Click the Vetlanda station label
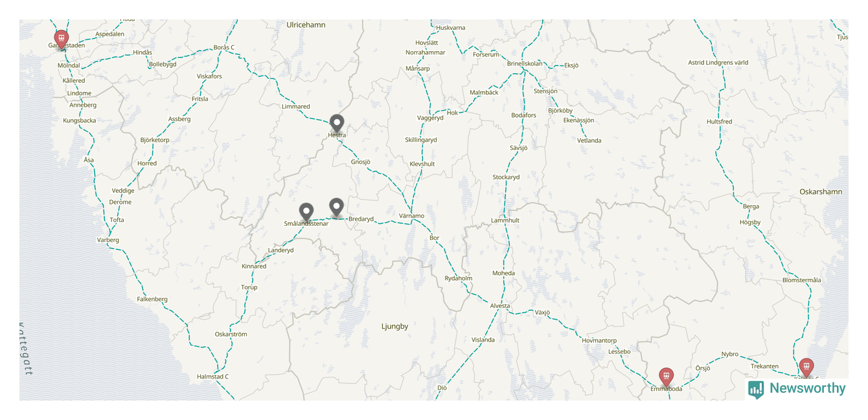 click(x=589, y=140)
